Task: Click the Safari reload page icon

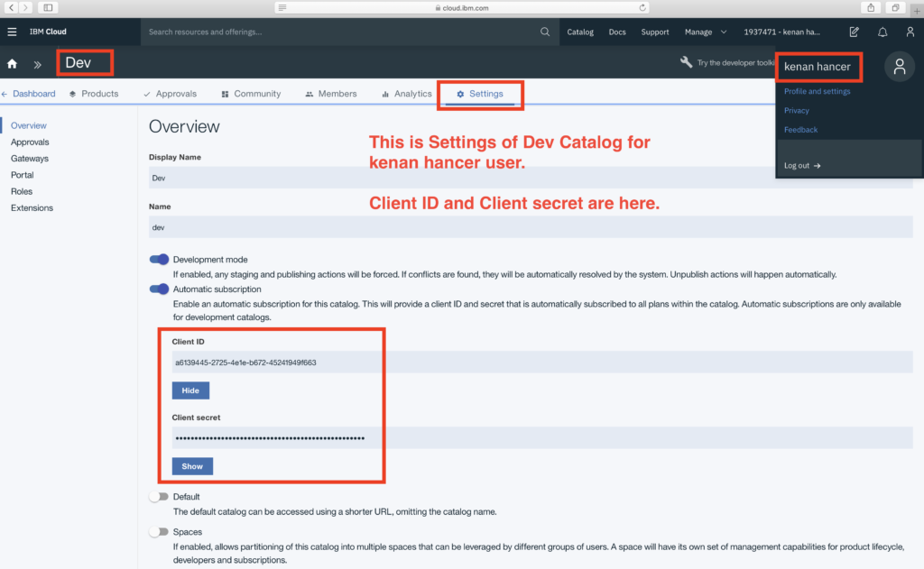Action: [642, 7]
